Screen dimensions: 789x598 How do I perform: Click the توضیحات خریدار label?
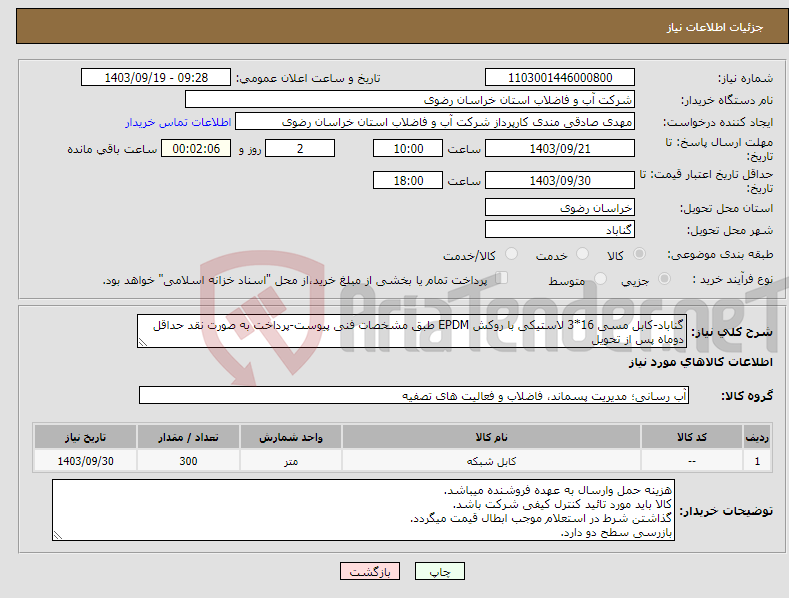point(726,511)
